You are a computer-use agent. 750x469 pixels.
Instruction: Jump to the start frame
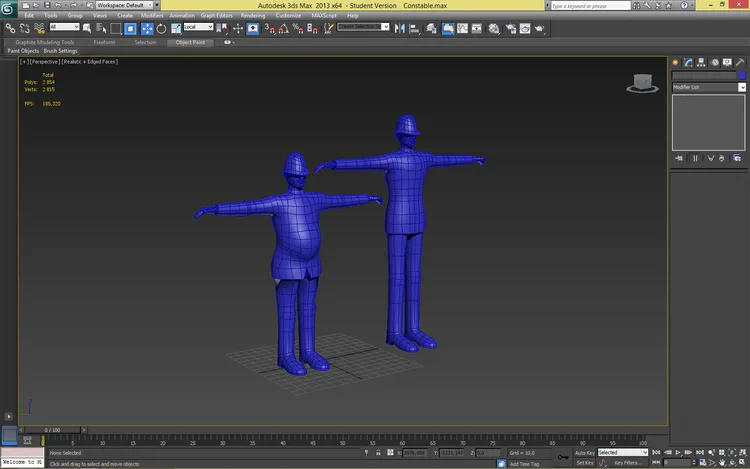(656, 452)
